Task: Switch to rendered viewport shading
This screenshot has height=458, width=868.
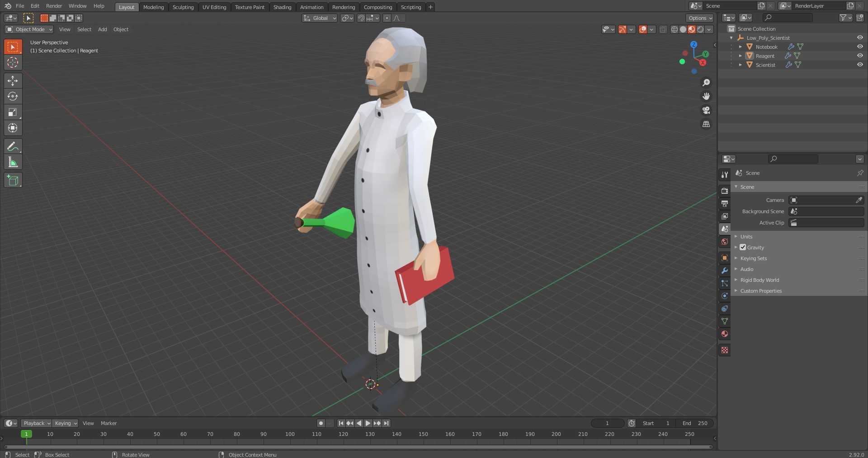Action: [700, 29]
